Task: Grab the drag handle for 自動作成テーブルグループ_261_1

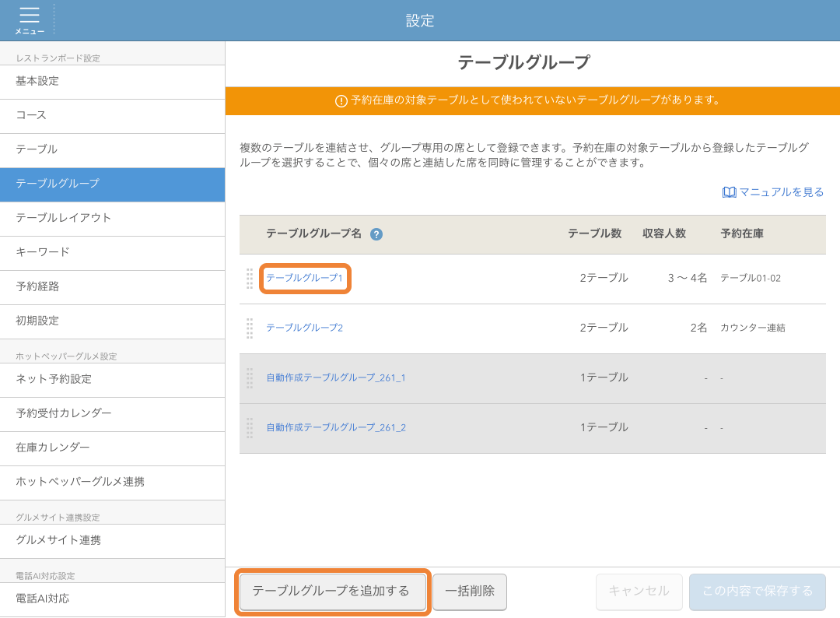Action: 250,377
